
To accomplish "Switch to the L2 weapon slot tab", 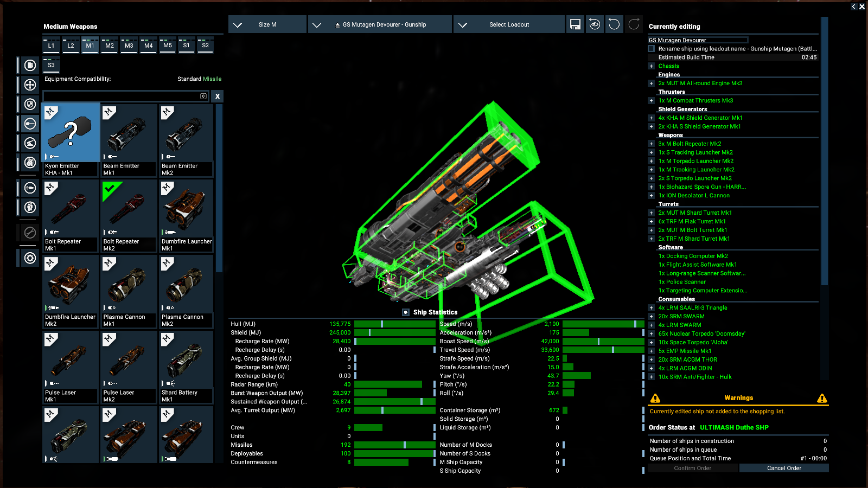I will pos(71,45).
